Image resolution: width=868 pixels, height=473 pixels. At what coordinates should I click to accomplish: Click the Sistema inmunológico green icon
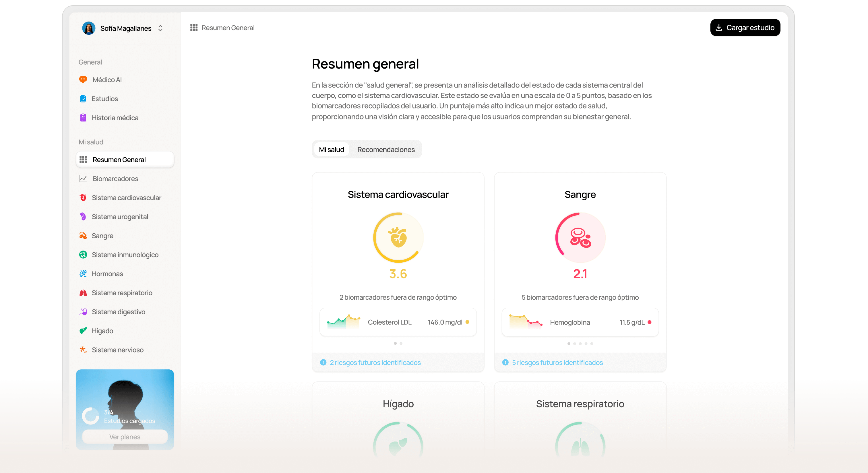tap(83, 255)
